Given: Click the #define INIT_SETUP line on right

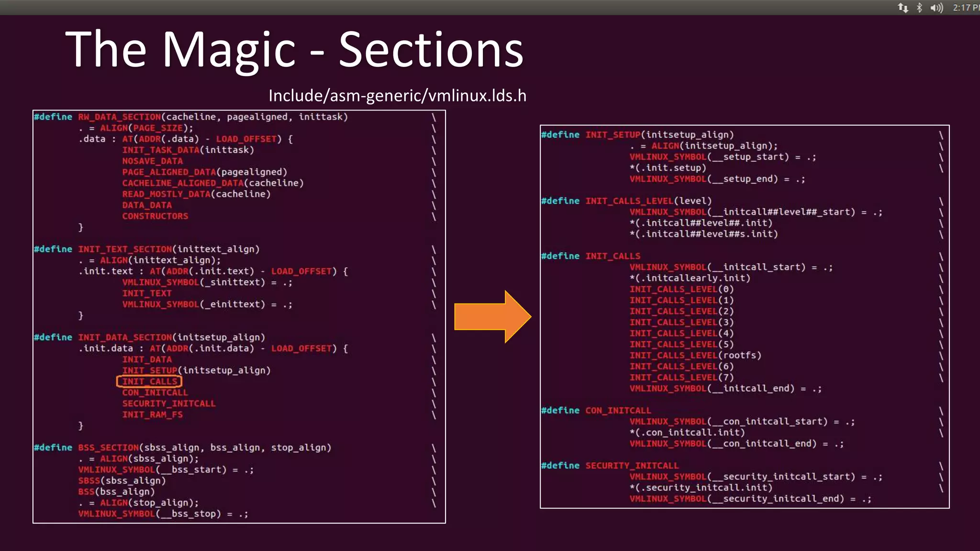Looking at the screenshot, I should pyautogui.click(x=637, y=135).
